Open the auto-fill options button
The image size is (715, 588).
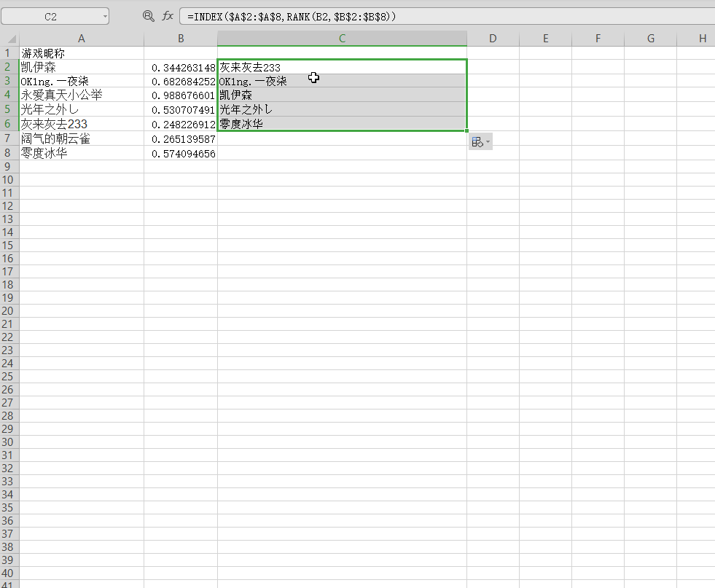478,142
